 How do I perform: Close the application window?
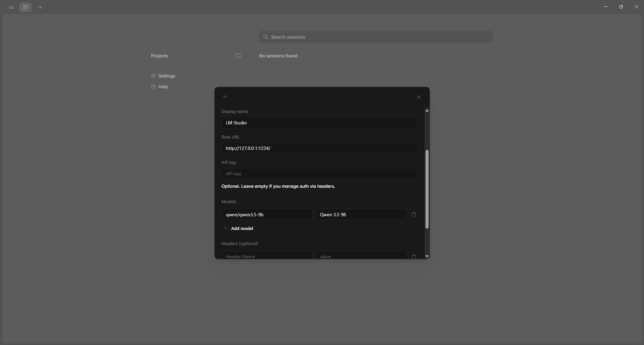(637, 7)
